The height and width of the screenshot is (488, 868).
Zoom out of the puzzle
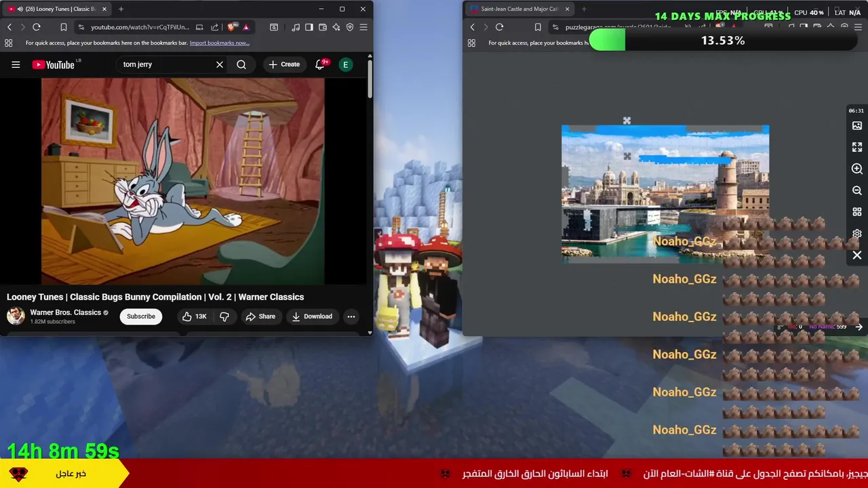(x=857, y=190)
